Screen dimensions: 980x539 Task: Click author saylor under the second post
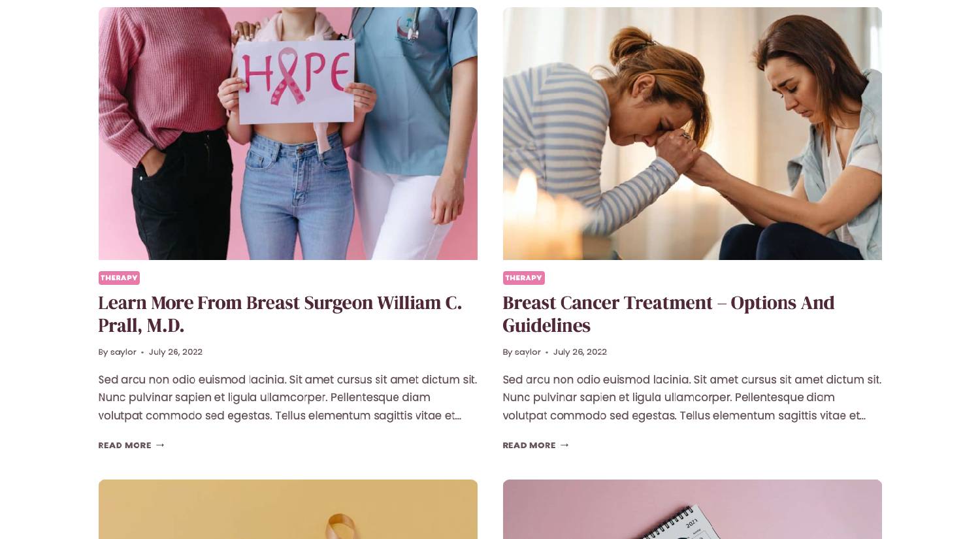(527, 352)
